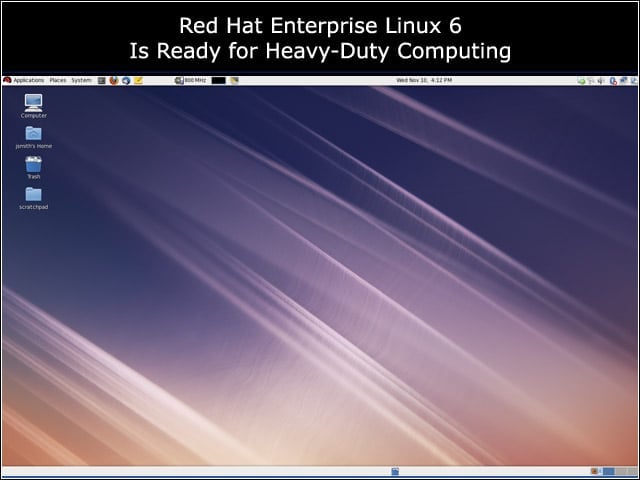Click the blue window icon on bottom panel
Screen dimensions: 640x480
point(395,471)
